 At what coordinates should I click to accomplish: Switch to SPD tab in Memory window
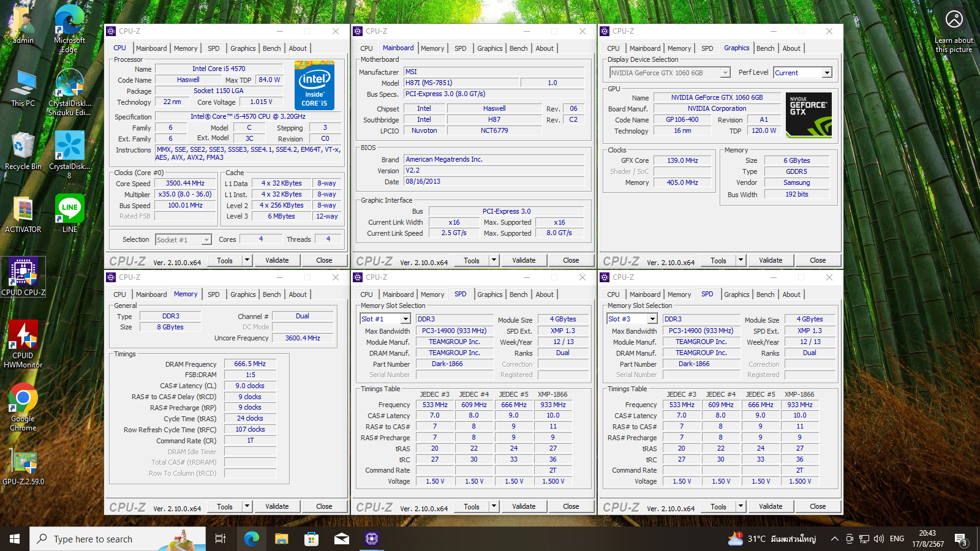coord(213,294)
